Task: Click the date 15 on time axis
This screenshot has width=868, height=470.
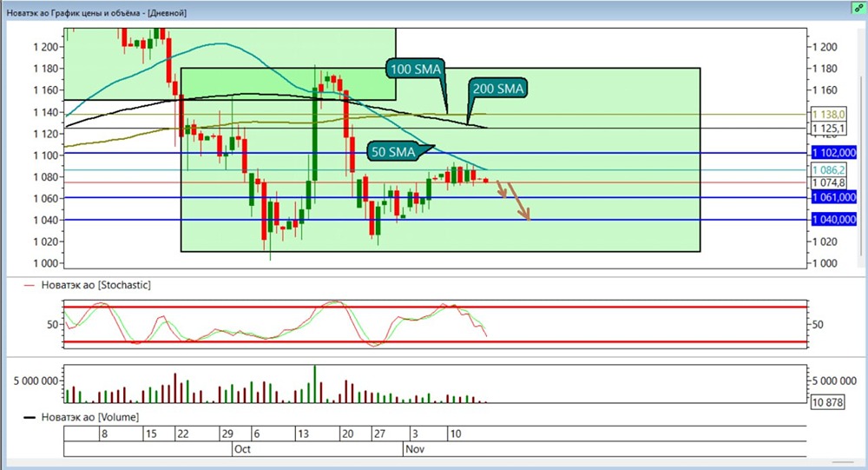Action: click(x=150, y=434)
